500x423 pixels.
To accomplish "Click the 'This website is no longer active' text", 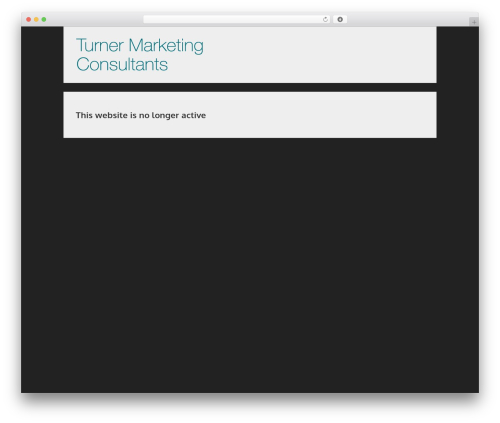I will (141, 115).
